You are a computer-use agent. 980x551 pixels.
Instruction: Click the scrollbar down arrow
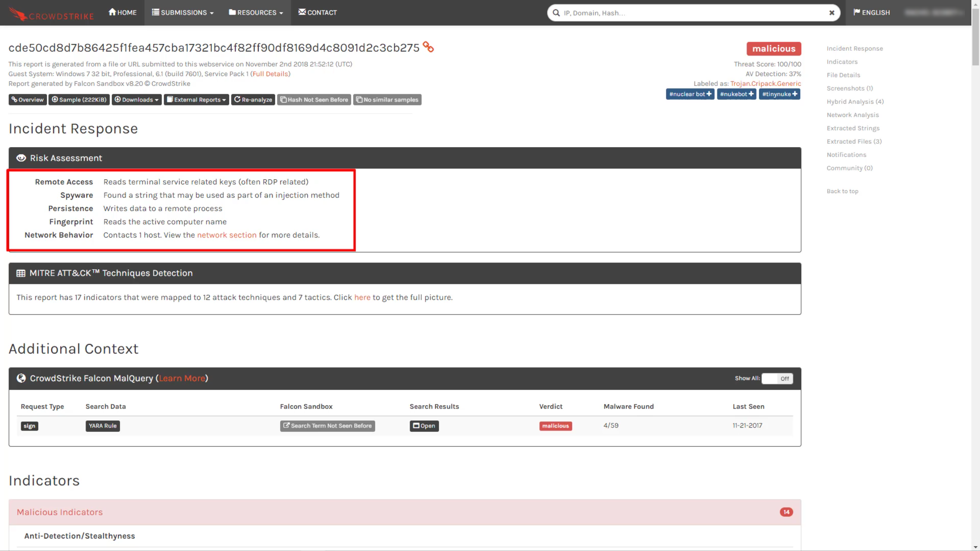[x=976, y=547]
